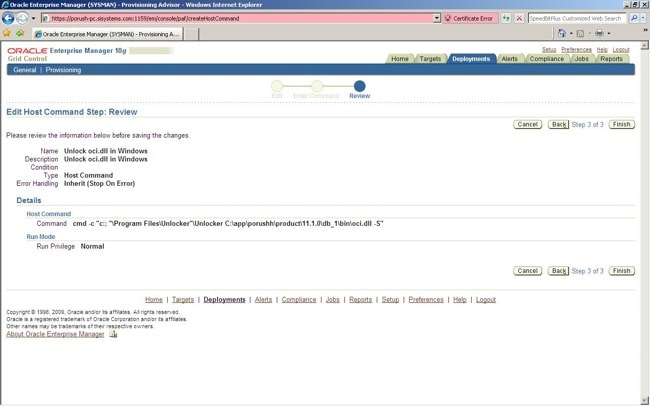This screenshot has height=406, width=650.
Task: Open the search provider dropdown arrow
Action: click(x=643, y=19)
